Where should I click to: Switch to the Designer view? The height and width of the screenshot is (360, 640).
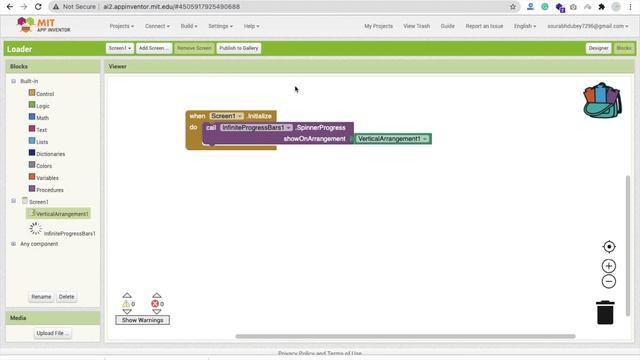(x=598, y=48)
